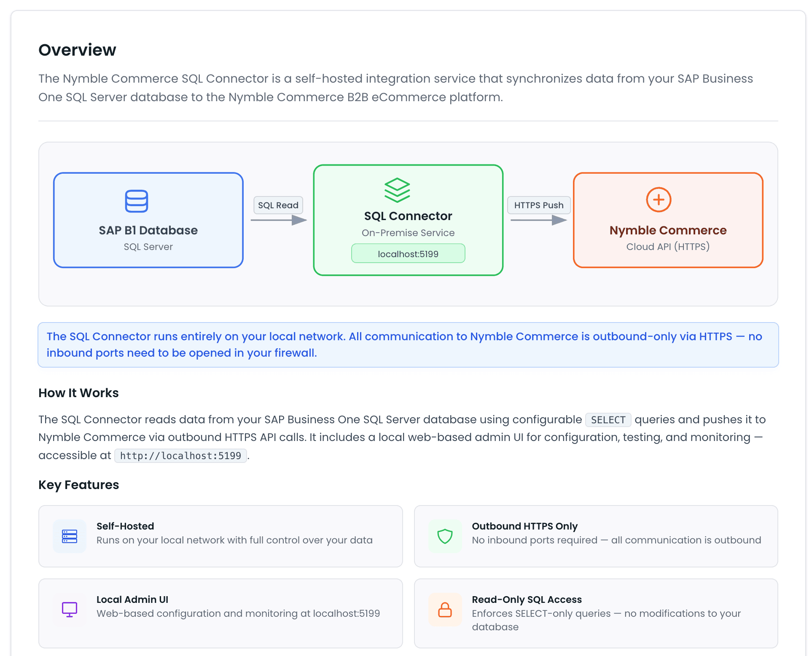This screenshot has width=812, height=656.
Task: Click the arrow below HTTPS Push label
Action: click(x=538, y=220)
